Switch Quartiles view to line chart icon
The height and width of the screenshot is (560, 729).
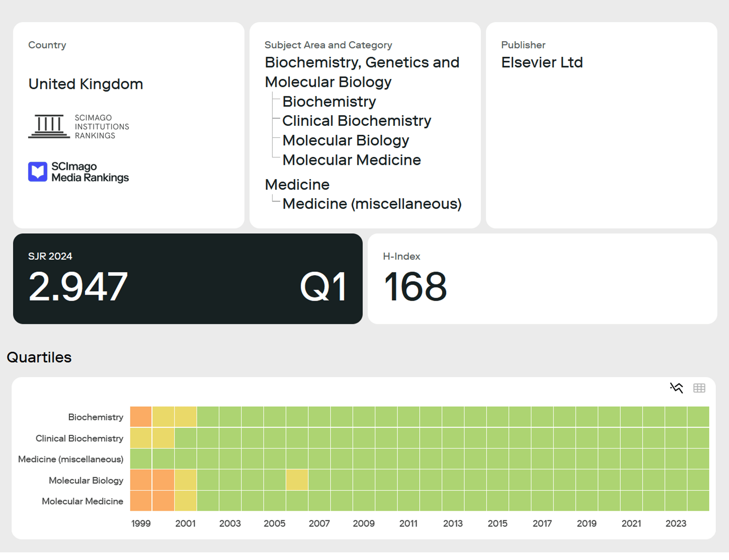coord(676,388)
